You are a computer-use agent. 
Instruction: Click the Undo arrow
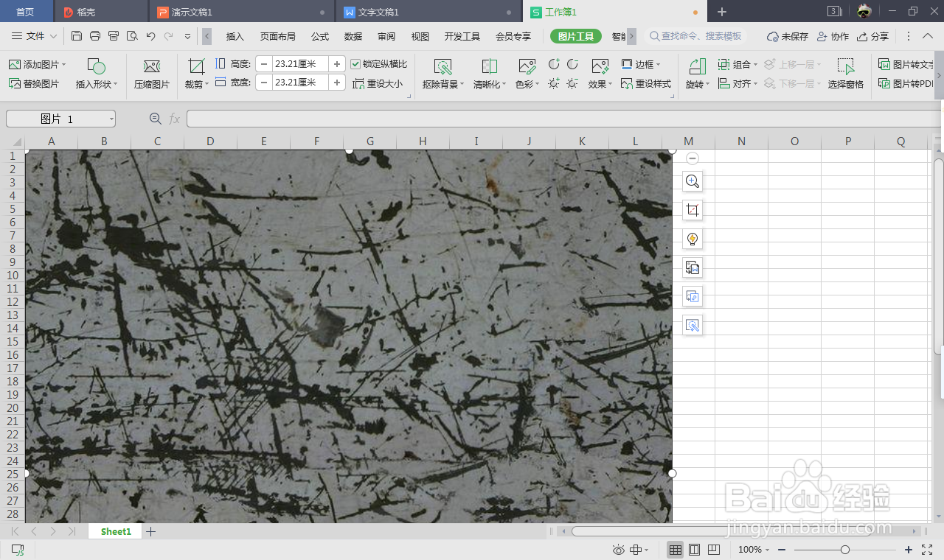point(150,36)
